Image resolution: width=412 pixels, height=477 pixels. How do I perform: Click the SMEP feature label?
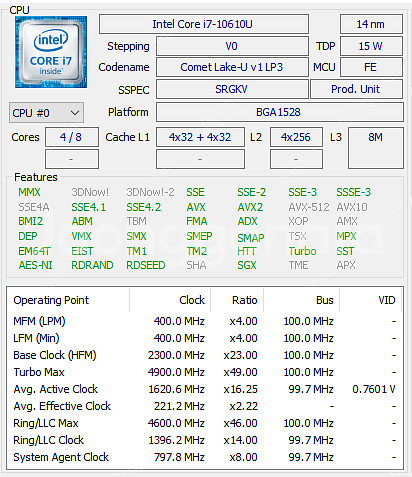[199, 236]
